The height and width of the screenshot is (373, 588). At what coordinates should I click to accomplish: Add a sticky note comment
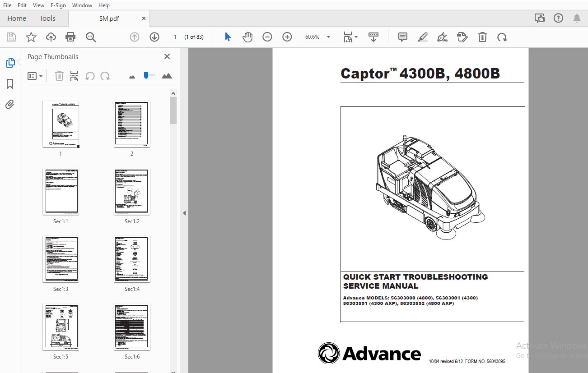[403, 37]
